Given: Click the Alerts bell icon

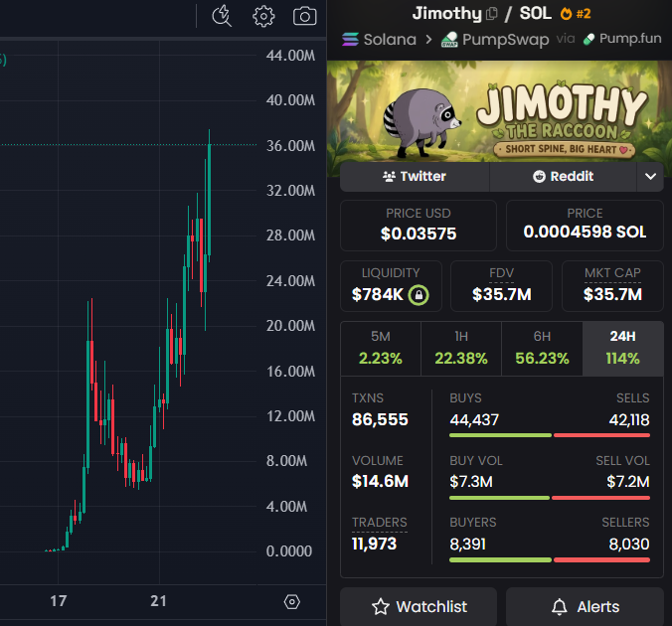Looking at the screenshot, I should 560,607.
